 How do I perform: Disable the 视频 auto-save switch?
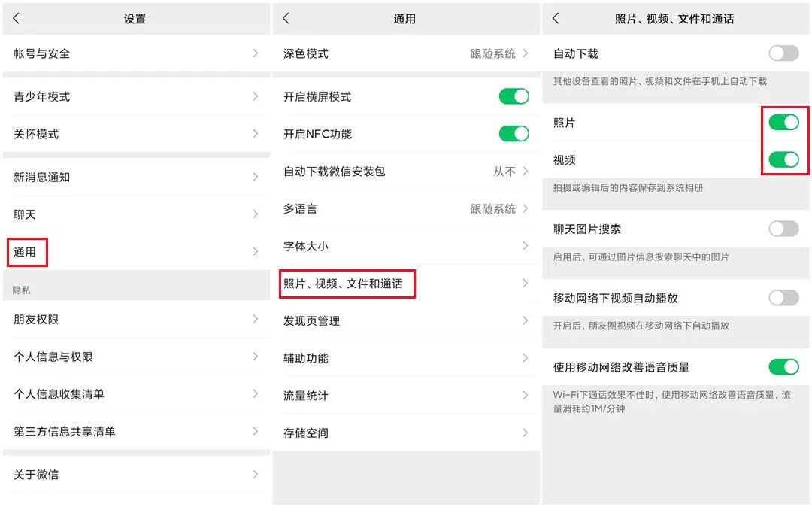pos(784,159)
